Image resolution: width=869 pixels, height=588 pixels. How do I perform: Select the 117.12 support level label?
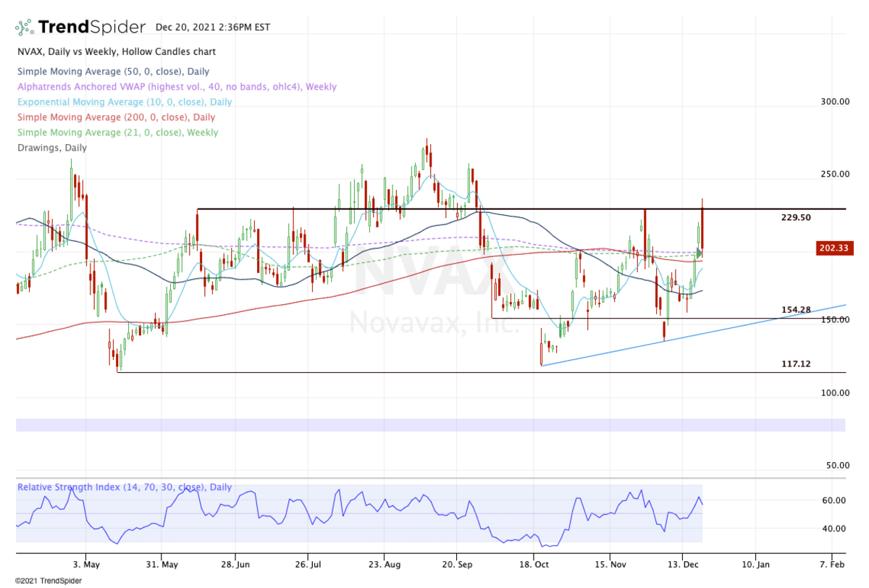pos(795,364)
